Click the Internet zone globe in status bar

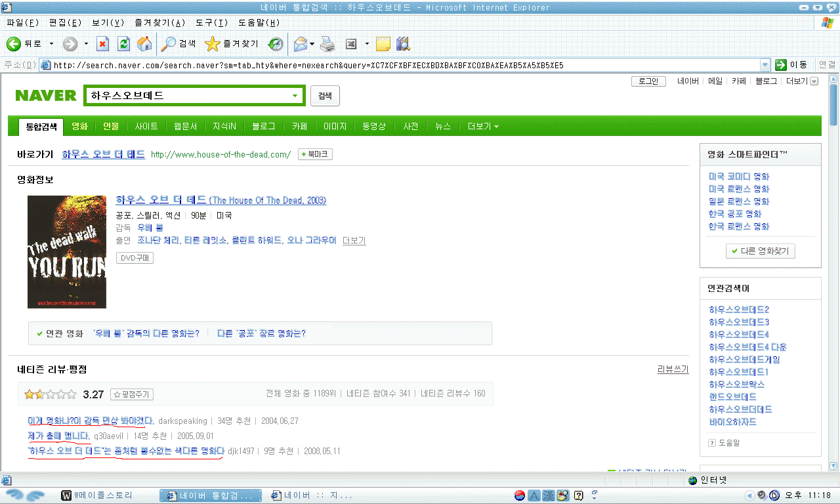point(693,480)
